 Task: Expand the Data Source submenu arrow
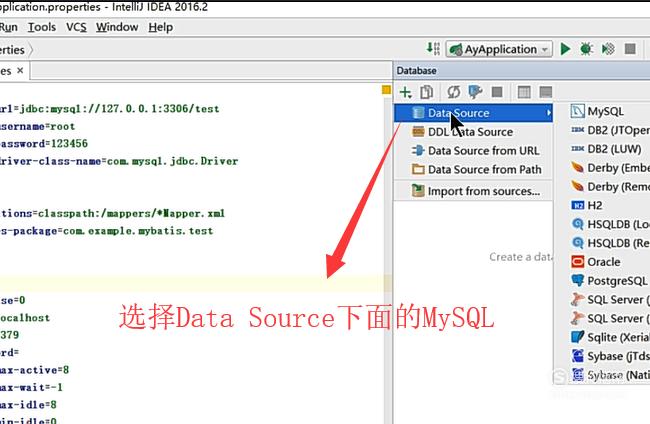pos(549,113)
